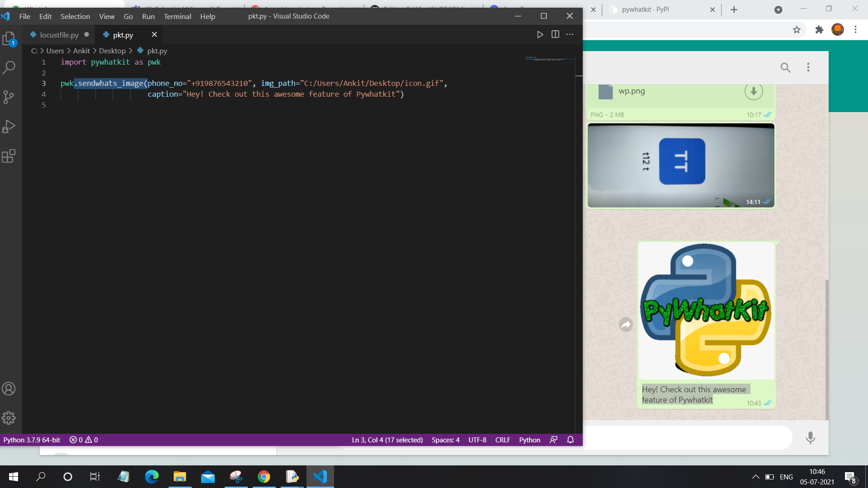Viewport: 868px width, 488px height.
Task: Open notifications bell in status bar
Action: [x=571, y=440]
